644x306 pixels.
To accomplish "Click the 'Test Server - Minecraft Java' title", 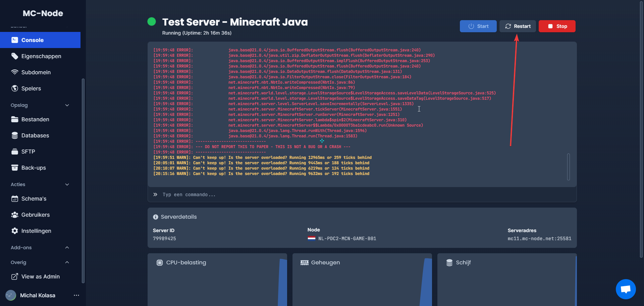I will click(x=235, y=22).
